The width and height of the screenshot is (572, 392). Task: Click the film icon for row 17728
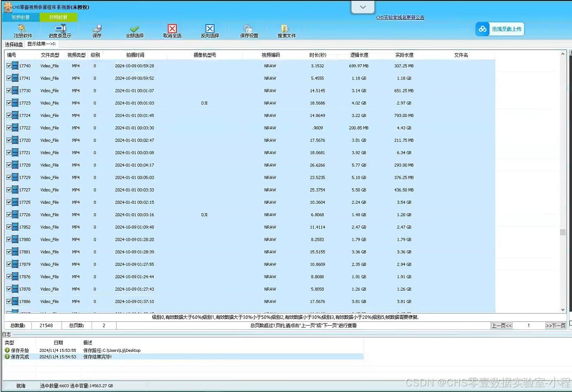point(15,165)
